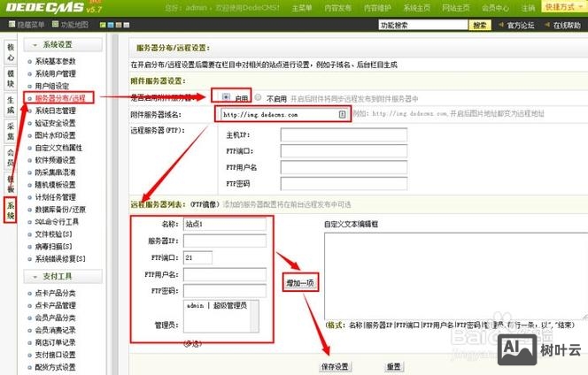
Task: Click the 搜索 button
Action: [479, 25]
